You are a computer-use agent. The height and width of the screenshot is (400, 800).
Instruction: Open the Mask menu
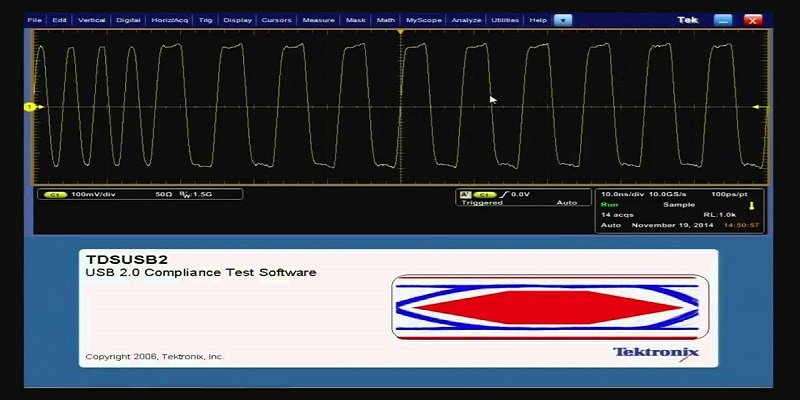click(x=356, y=20)
